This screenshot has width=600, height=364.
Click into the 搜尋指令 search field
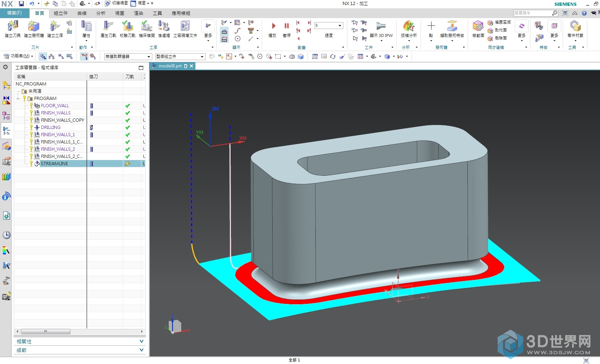(532, 13)
